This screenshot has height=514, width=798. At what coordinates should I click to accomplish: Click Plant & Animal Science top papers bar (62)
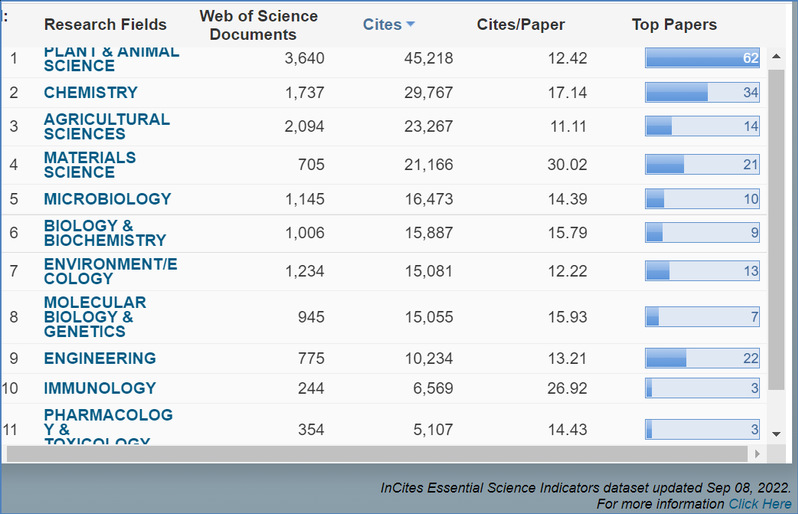702,58
